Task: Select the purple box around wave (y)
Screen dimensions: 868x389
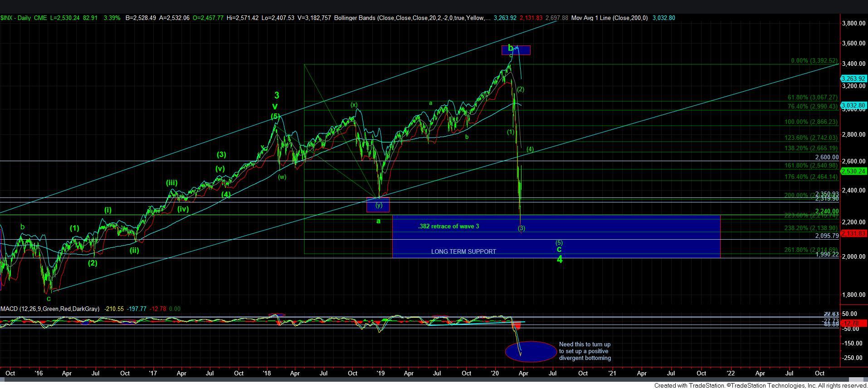Action: click(x=378, y=205)
